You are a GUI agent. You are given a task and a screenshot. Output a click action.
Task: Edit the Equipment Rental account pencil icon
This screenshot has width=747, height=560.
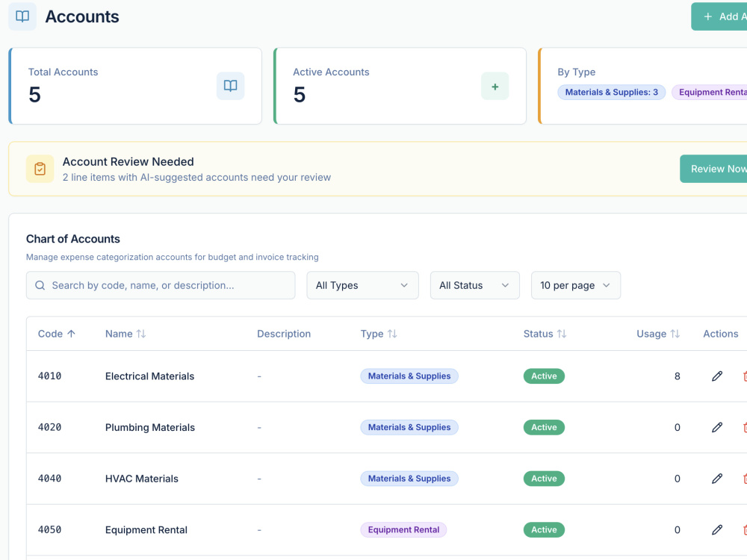click(x=717, y=529)
